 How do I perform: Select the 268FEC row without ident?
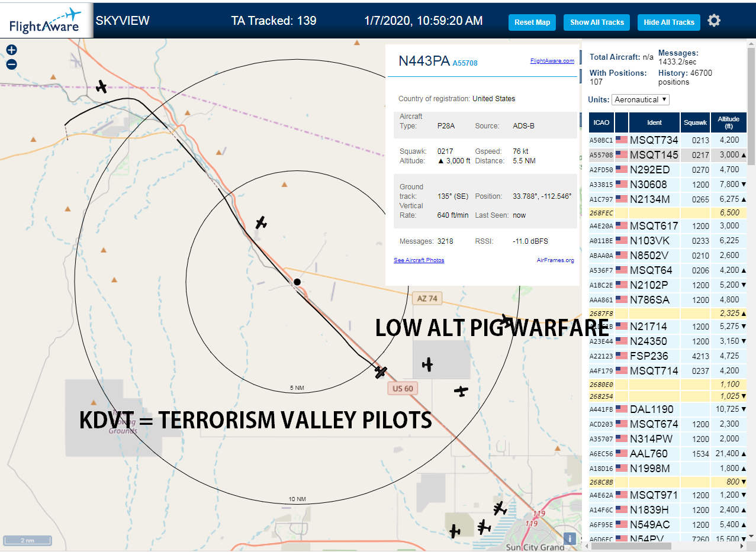668,212
